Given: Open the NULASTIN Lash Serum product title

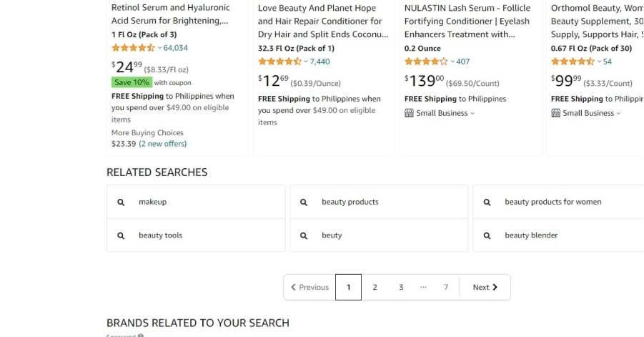Looking at the screenshot, I should pos(467,21).
